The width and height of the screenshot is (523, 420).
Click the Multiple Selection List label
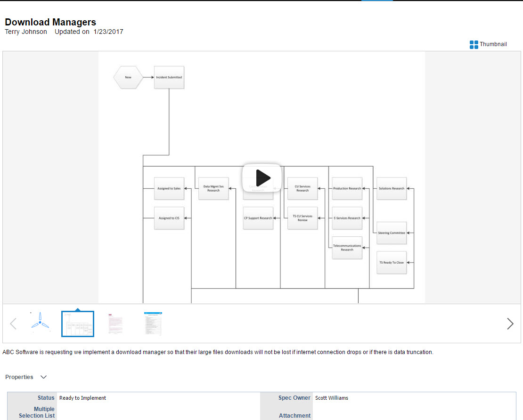pos(37,412)
